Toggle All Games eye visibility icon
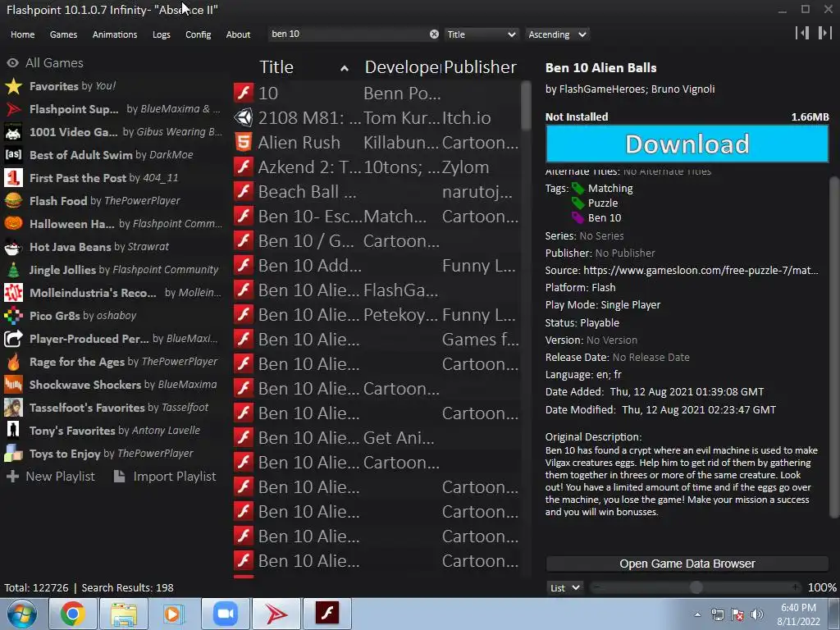The image size is (840, 630). (x=13, y=62)
